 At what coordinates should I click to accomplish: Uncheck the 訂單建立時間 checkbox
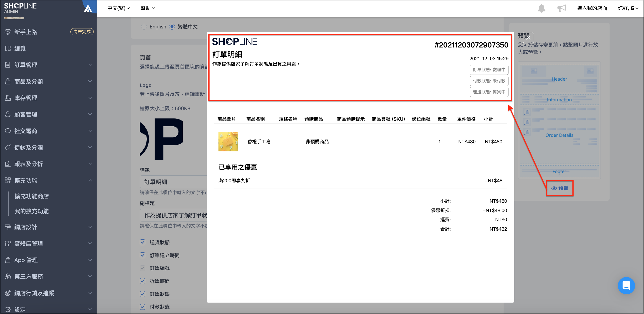pos(142,255)
